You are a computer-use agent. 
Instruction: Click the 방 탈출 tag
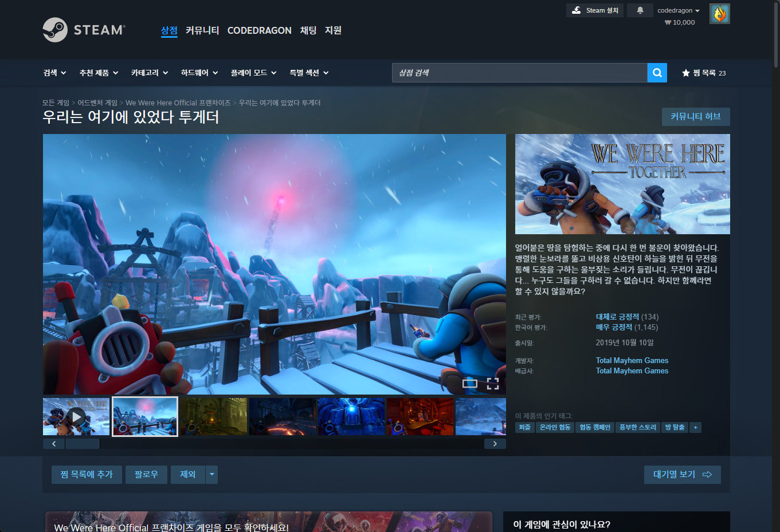[x=675, y=428]
